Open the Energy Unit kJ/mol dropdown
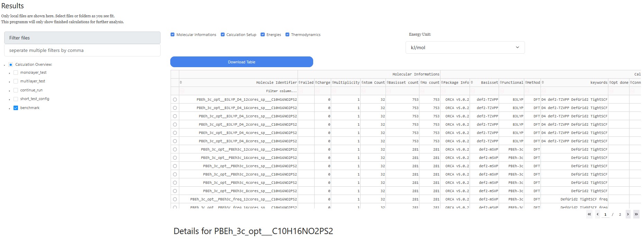This screenshot has width=644, height=241. [465, 47]
